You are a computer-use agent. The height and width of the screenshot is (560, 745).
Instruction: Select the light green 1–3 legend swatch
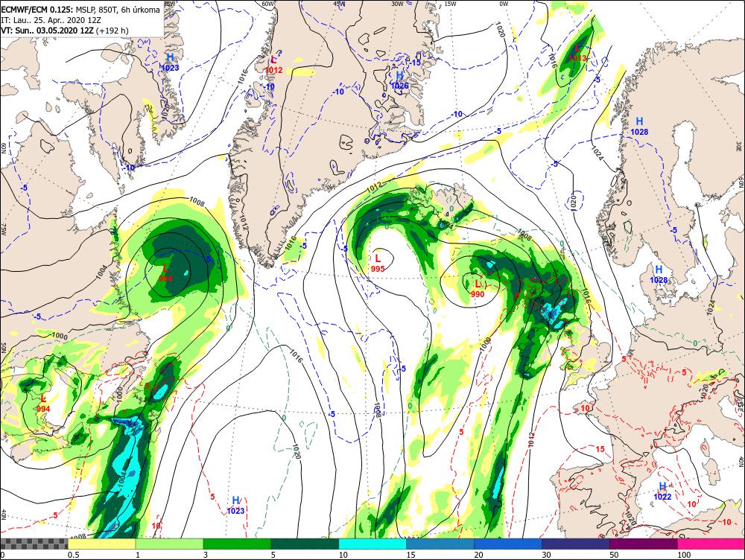click(169, 544)
